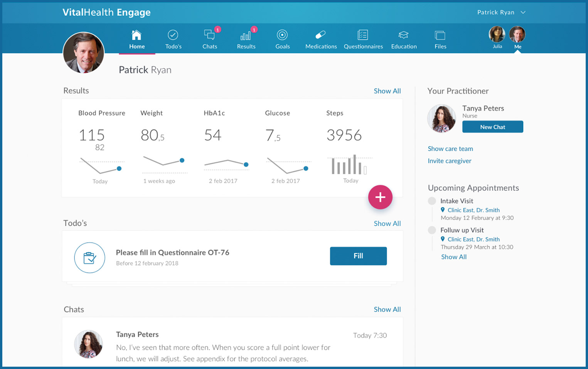Click the Blood Pressure value 115
588x369 pixels.
coord(92,135)
